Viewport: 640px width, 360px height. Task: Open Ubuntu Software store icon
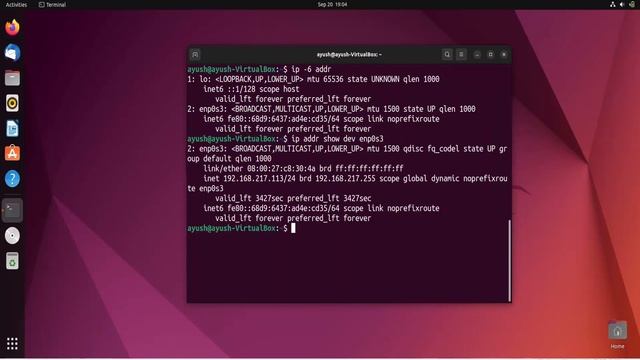[12, 153]
